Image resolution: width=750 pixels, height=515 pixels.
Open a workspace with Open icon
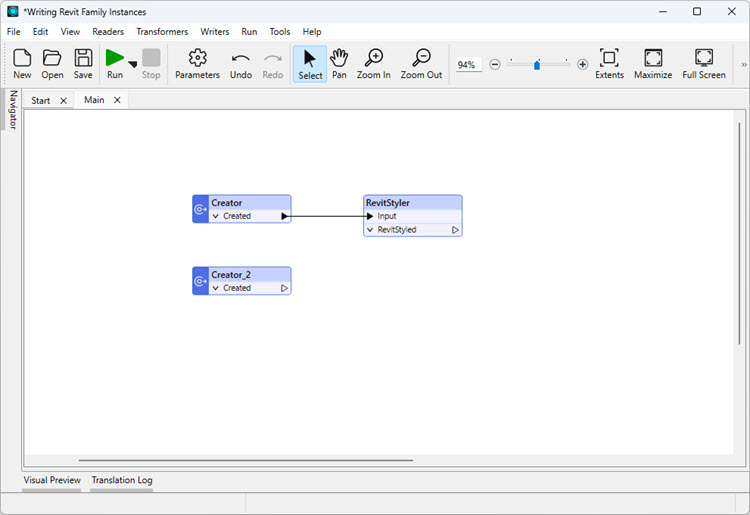[52, 58]
